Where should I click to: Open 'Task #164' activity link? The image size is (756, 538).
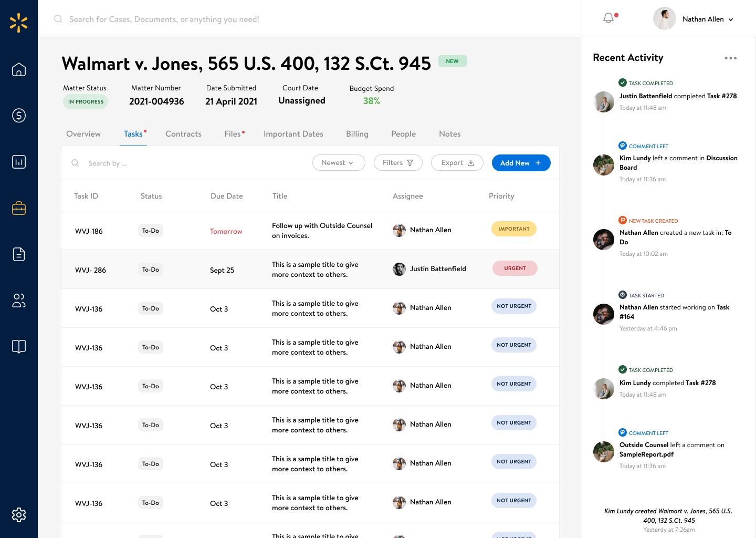tap(674, 312)
